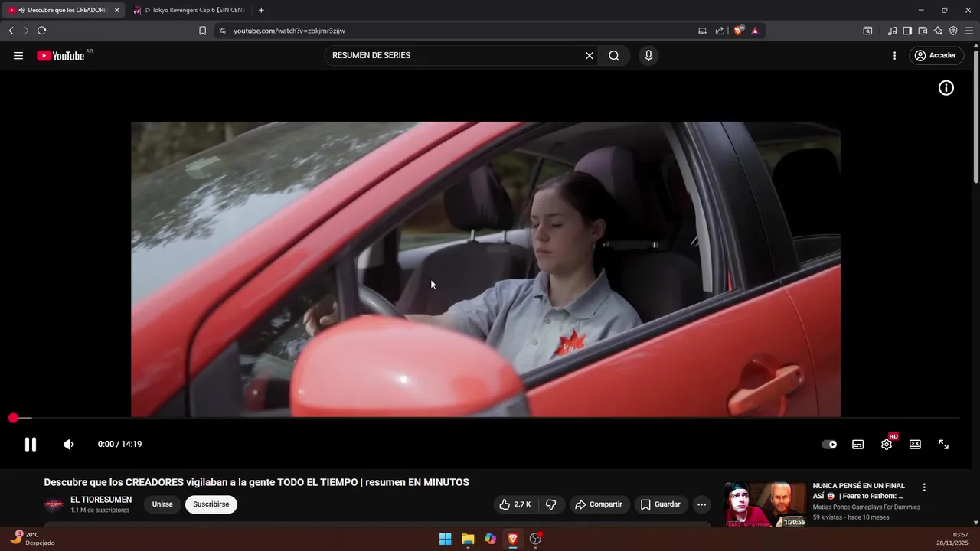Go to the YouTube home logo
The image size is (980, 551).
(x=60, y=55)
